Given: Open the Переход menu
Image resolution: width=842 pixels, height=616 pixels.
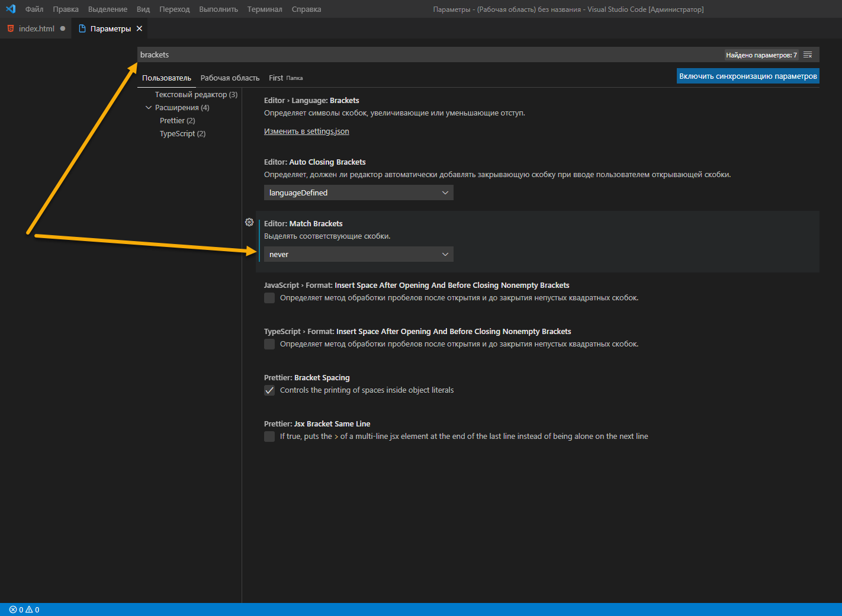Looking at the screenshot, I should (x=175, y=9).
